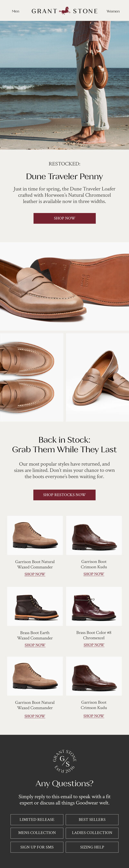
Task: Click the Dune Traveler Penny heading
Action: (64, 177)
